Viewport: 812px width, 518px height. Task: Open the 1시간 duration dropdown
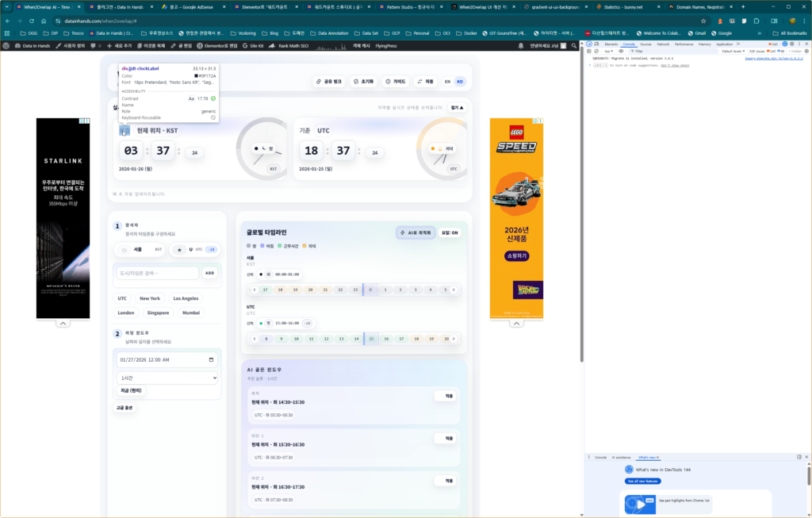[x=167, y=378]
